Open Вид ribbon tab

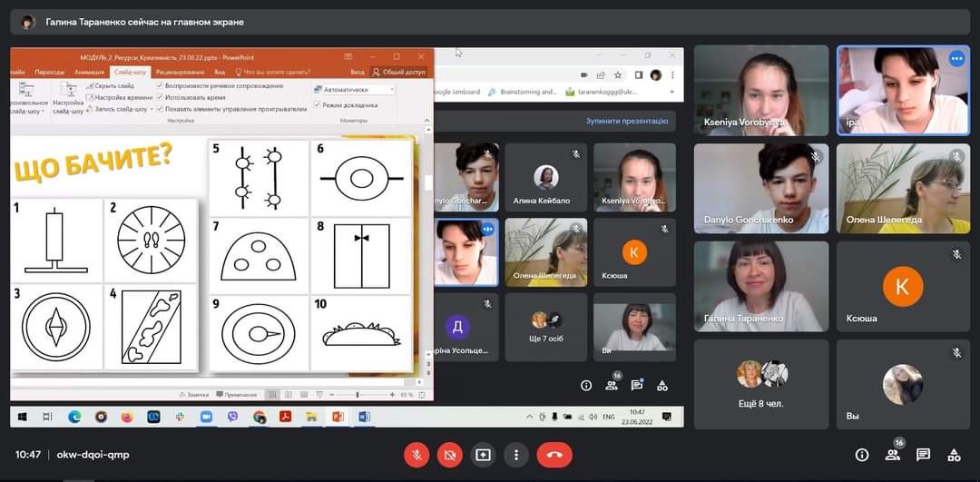(x=220, y=72)
